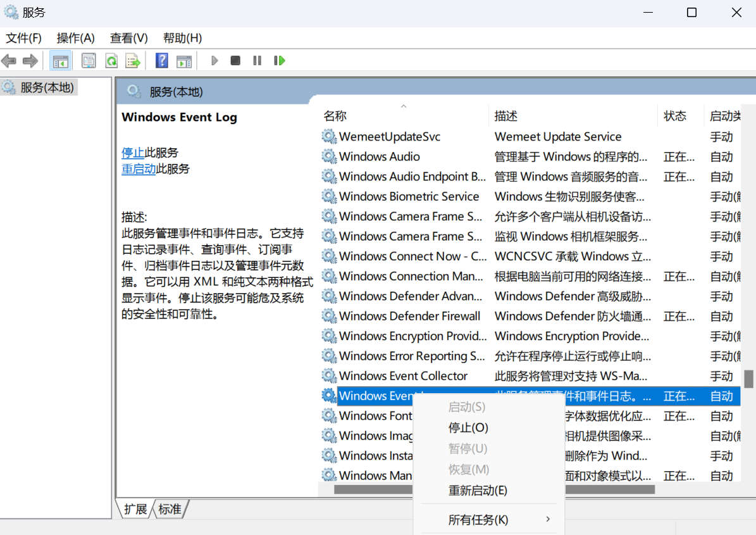Click the gear icon beside Windows Error Reporting S...
Viewport: 756px width, 535px height.
[330, 356]
